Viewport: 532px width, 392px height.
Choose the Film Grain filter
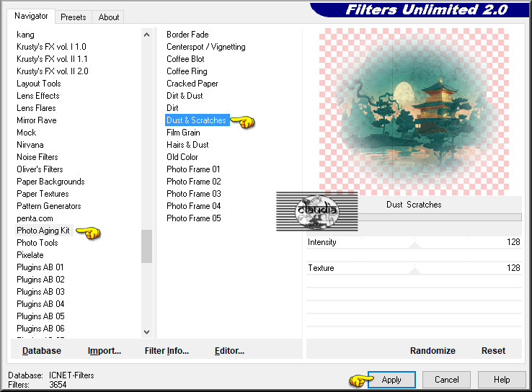183,133
